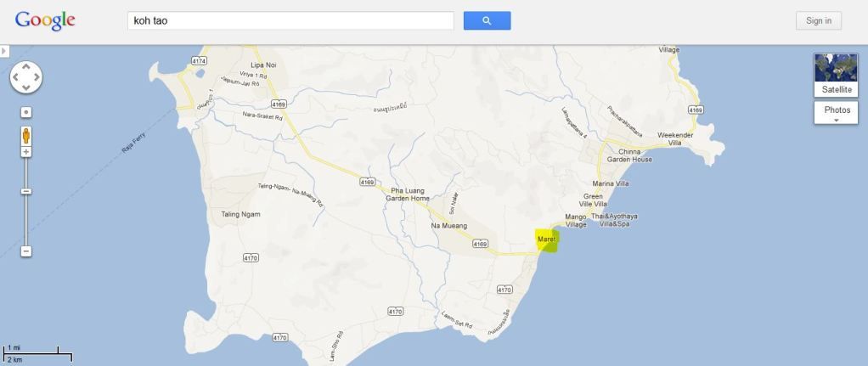868x366 pixels.
Task: Click the Marina Villa label
Action: 611,183
